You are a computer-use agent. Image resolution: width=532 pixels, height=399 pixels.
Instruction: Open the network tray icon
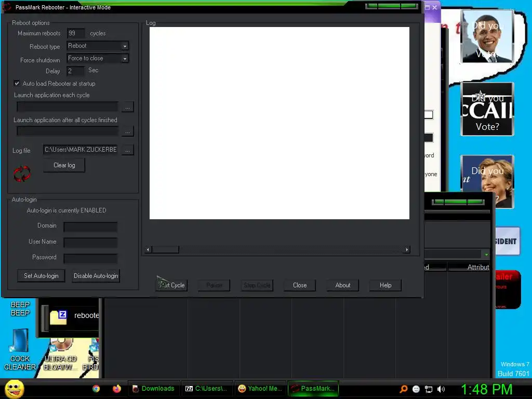[429, 389]
